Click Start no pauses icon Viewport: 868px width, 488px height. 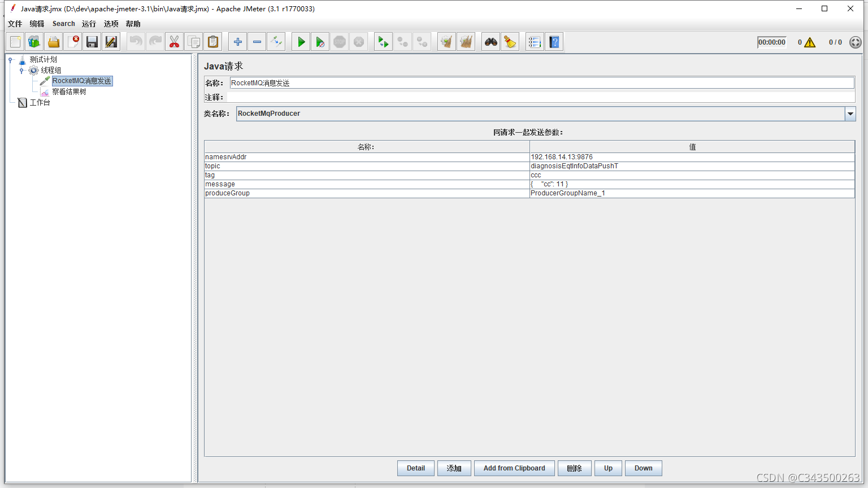pyautogui.click(x=320, y=42)
